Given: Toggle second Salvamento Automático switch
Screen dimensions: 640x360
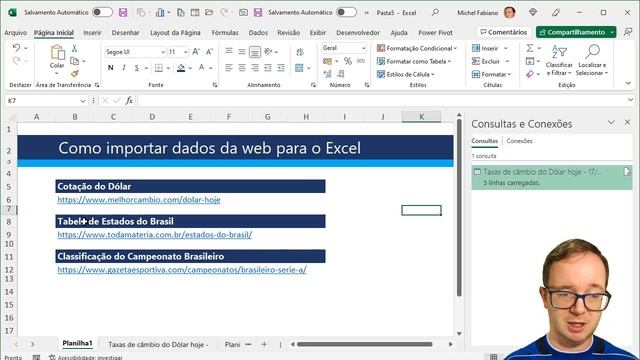Looking at the screenshot, I should pyautogui.click(x=346, y=12).
